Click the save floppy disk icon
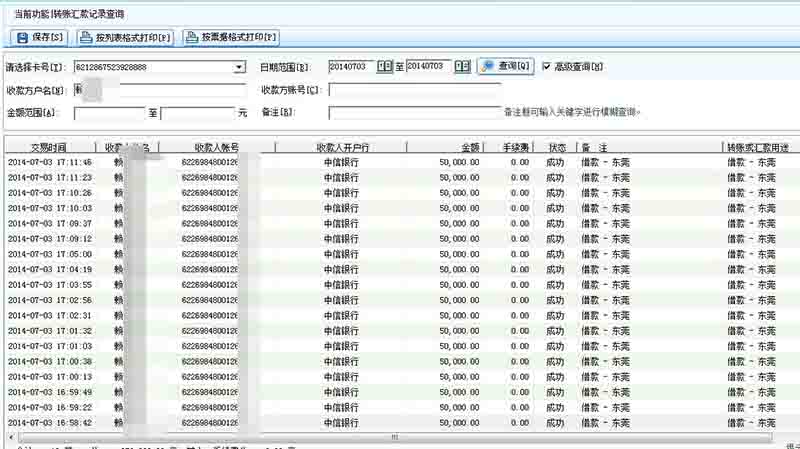Screen dimensions: 800x449 pyautogui.click(x=22, y=38)
